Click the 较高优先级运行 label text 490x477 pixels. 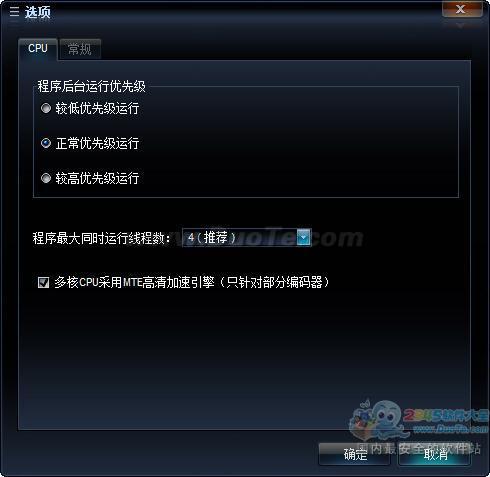(x=97, y=178)
